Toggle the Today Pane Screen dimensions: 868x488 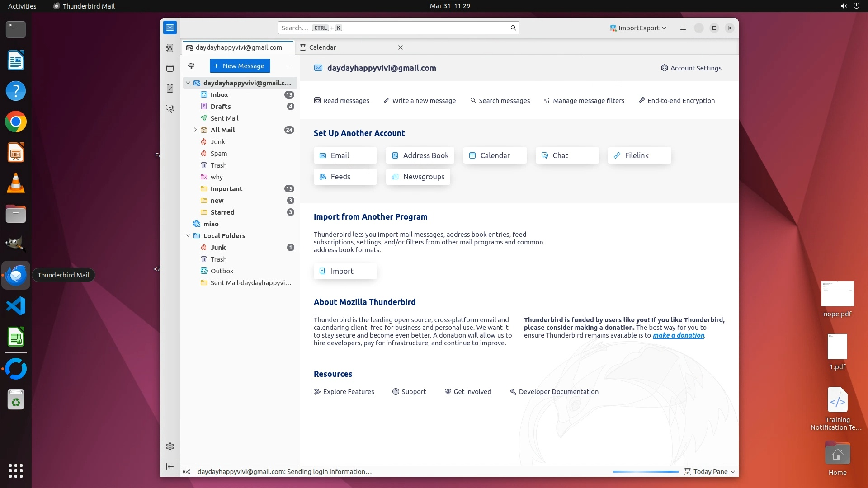coord(710,472)
